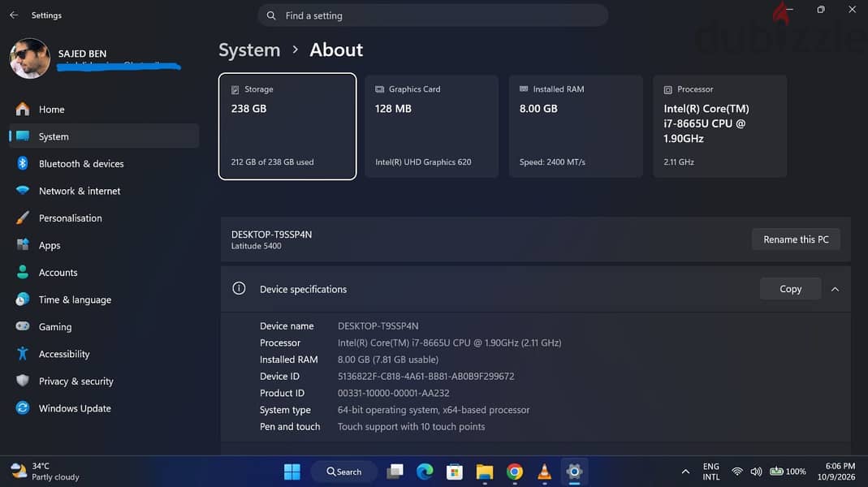Open the Home settings page
Viewport: 868px width, 487px height.
tap(103, 110)
